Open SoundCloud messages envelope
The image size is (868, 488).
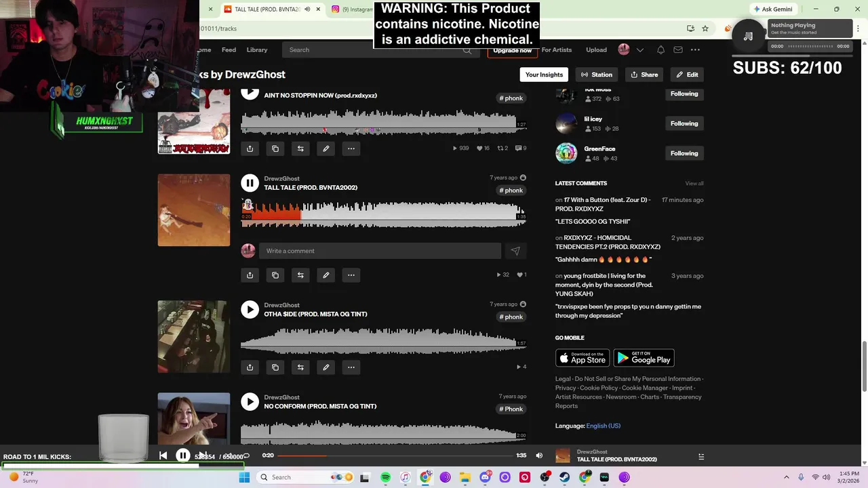677,49
